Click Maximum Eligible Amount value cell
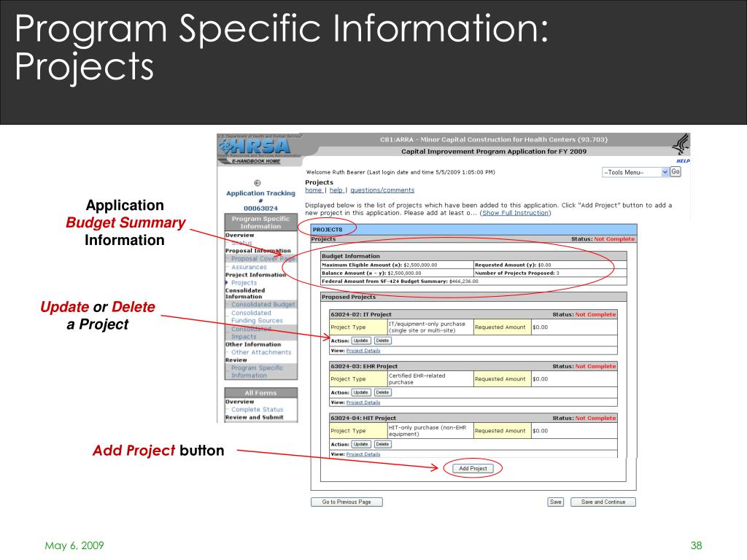The height and width of the screenshot is (560, 747). (397, 265)
